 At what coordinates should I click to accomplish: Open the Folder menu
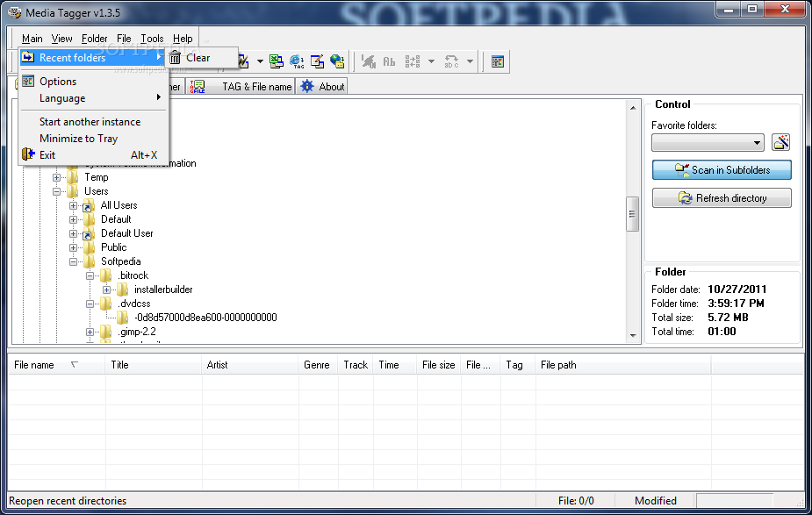(x=94, y=39)
